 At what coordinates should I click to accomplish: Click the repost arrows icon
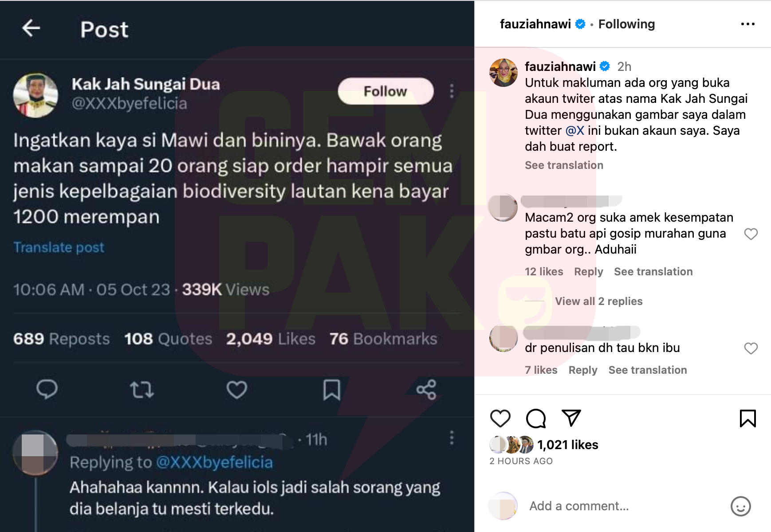[x=142, y=390]
